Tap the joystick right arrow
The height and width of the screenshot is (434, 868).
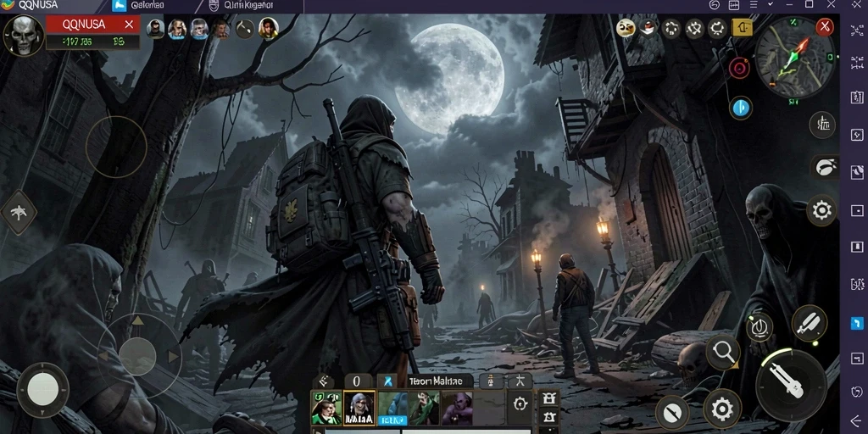click(x=174, y=357)
